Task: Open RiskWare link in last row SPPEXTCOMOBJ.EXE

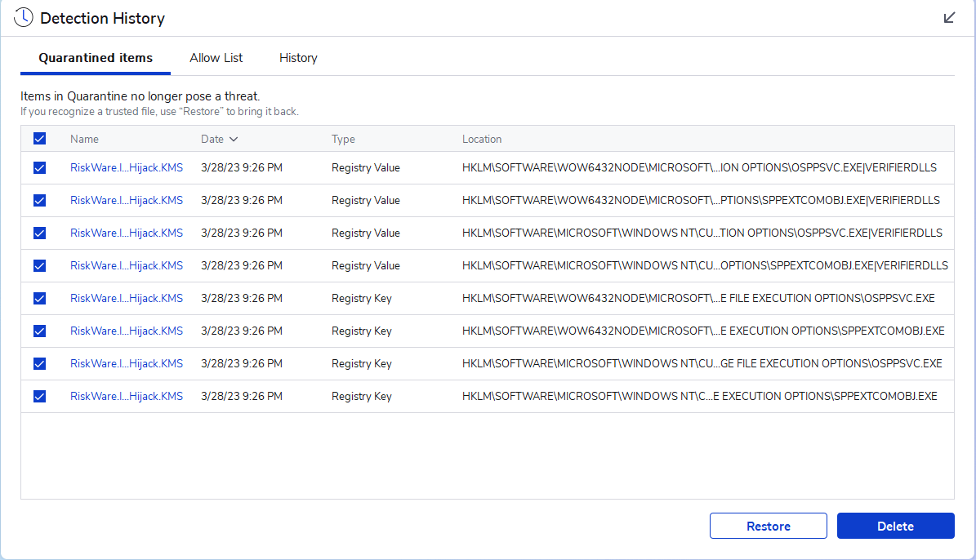Action: coord(127,397)
